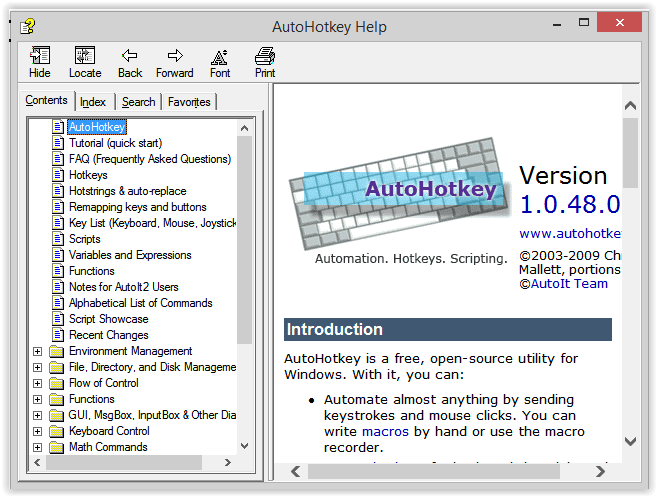This screenshot has width=657, height=497.
Task: Click the folder icon beside Flow of Control
Action: pyautogui.click(x=56, y=383)
